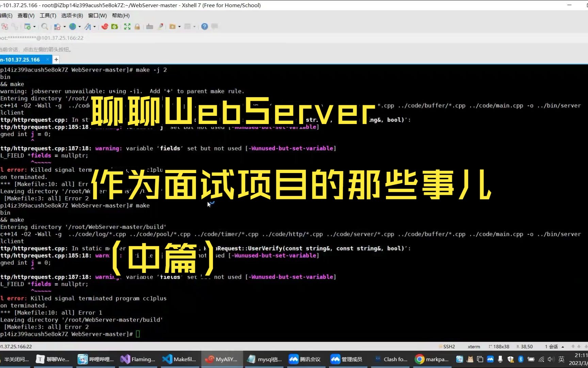
Task: Switch to Visual Studio Flaming... taskbar item
Action: (138, 359)
